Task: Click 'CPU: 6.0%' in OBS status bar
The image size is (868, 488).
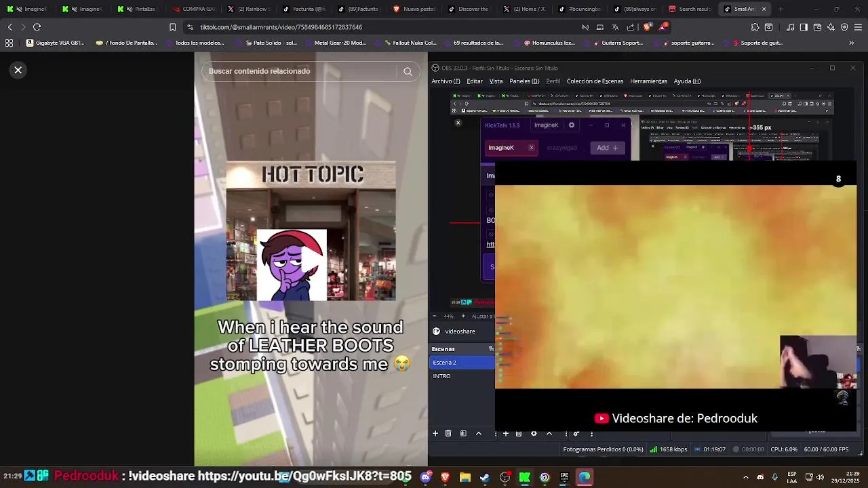Action: [x=784, y=449]
